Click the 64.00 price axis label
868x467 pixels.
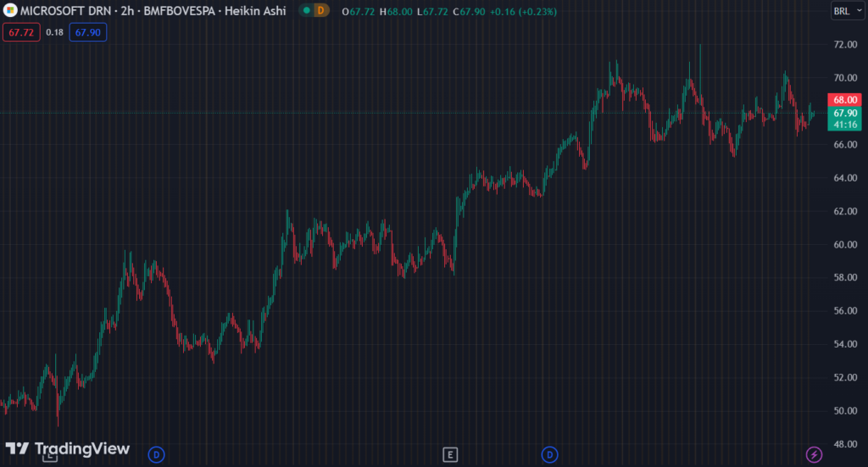click(845, 178)
